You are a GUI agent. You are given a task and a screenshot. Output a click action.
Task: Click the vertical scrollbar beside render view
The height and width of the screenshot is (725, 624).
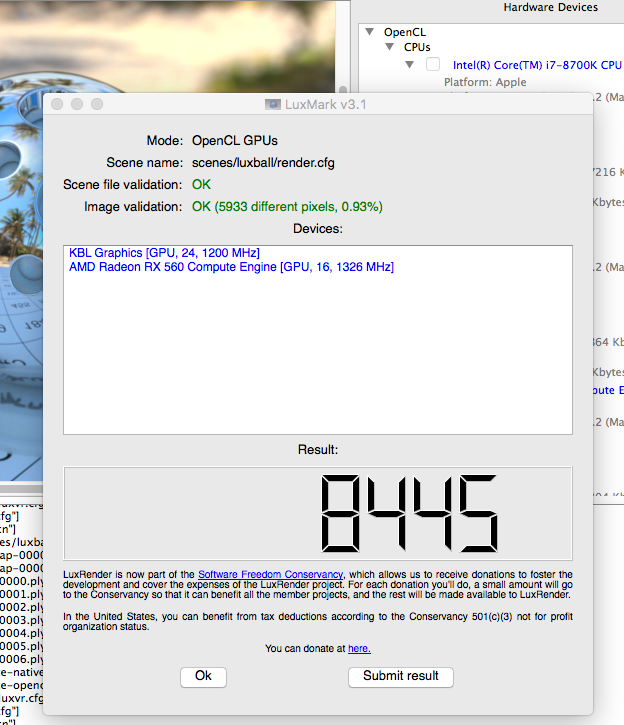click(343, 46)
